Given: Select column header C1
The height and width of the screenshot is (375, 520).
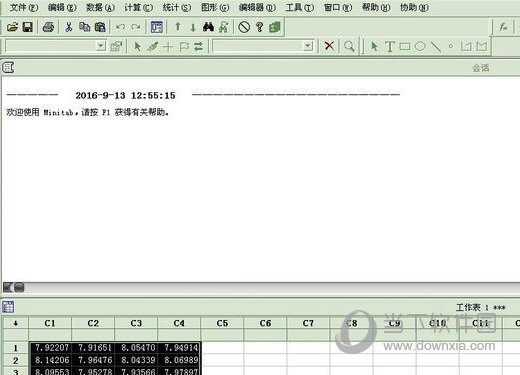Looking at the screenshot, I should [x=50, y=323].
